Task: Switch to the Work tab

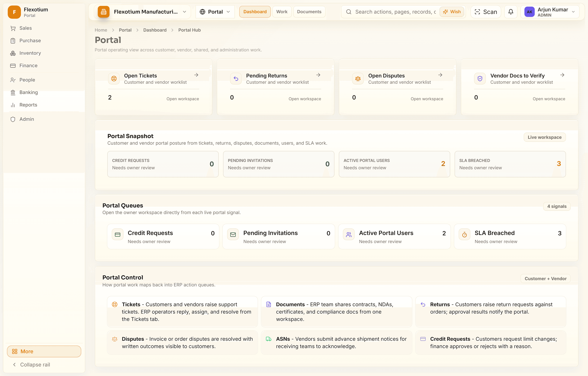Action: (282, 12)
